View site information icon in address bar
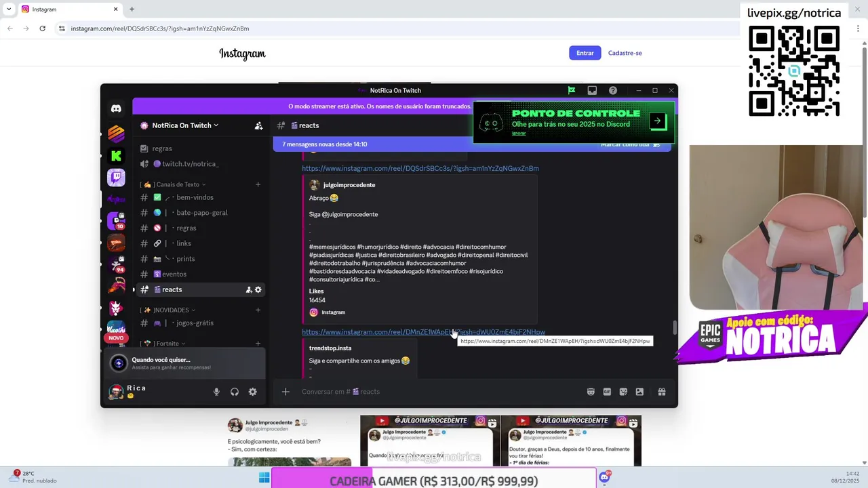Viewport: 868px width, 488px height. [62, 28]
